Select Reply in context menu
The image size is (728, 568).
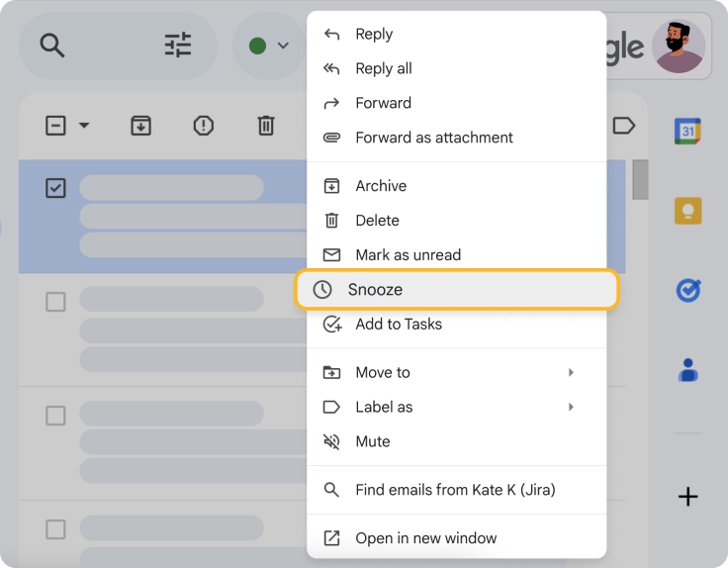click(456, 34)
